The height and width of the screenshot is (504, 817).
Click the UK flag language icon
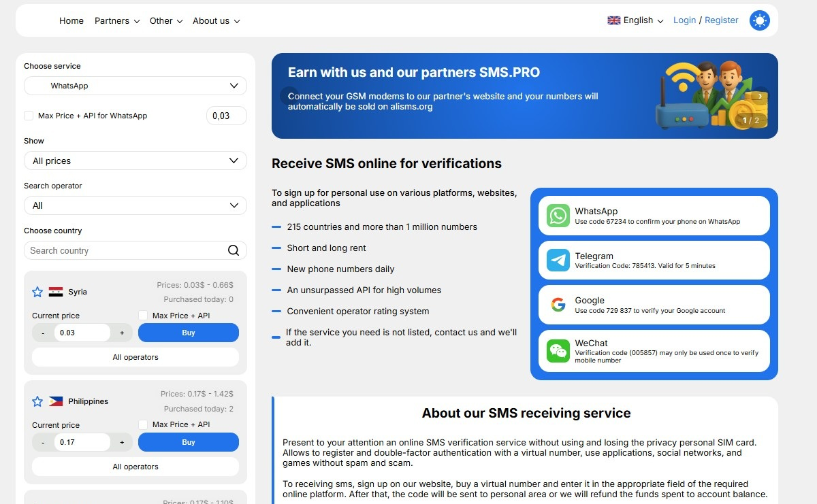pos(614,20)
